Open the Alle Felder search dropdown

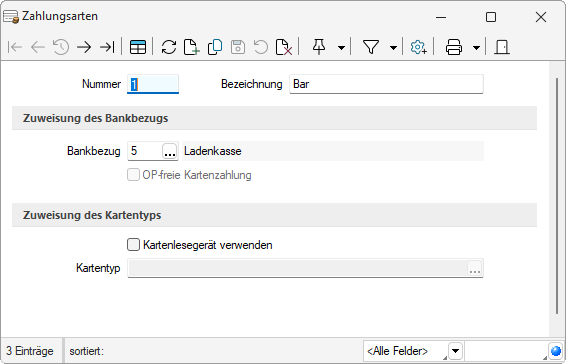tap(456, 351)
